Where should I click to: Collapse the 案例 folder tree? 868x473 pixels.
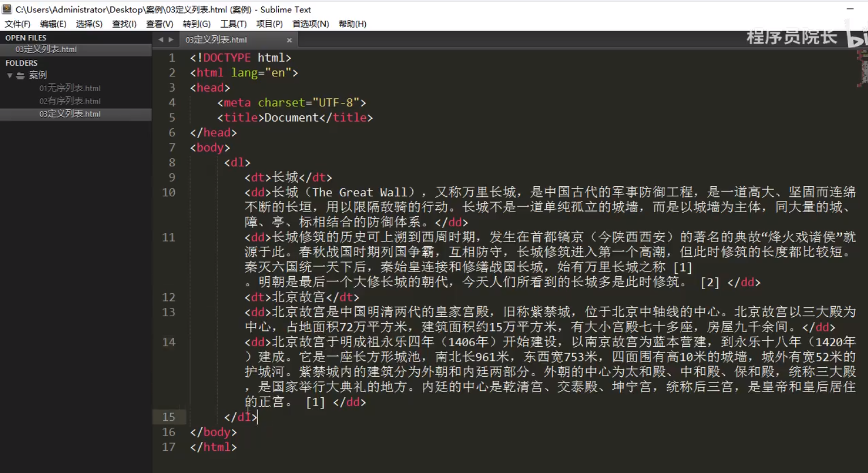(10, 75)
